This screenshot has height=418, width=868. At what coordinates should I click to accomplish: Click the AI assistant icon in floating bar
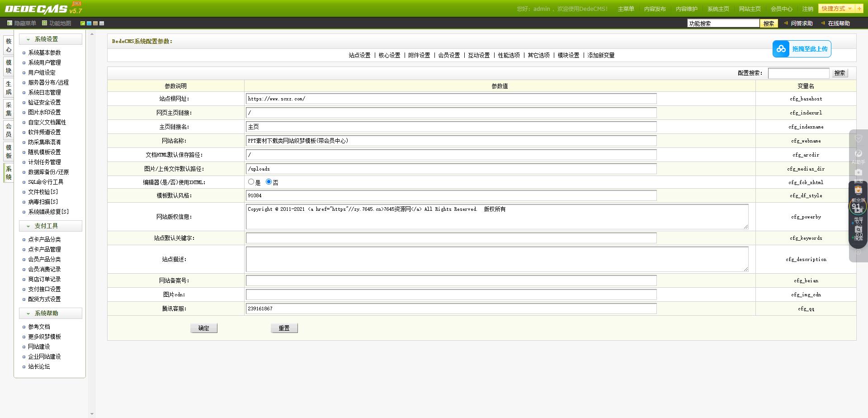[858, 154]
